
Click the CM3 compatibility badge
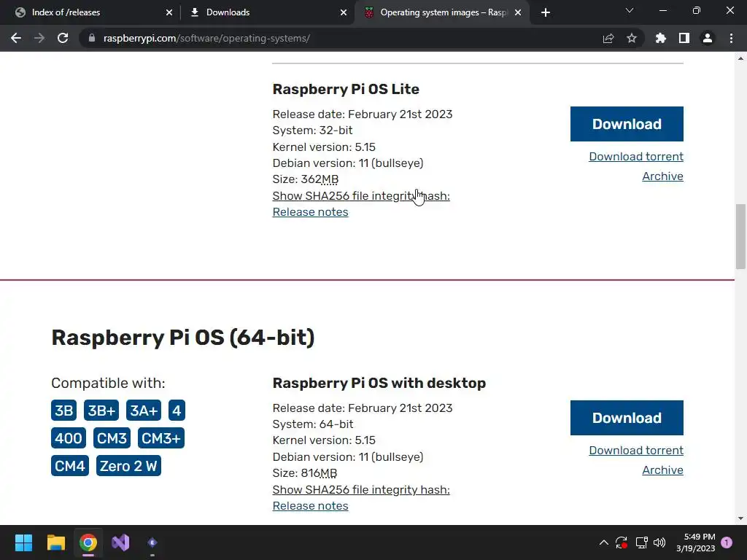(x=112, y=438)
